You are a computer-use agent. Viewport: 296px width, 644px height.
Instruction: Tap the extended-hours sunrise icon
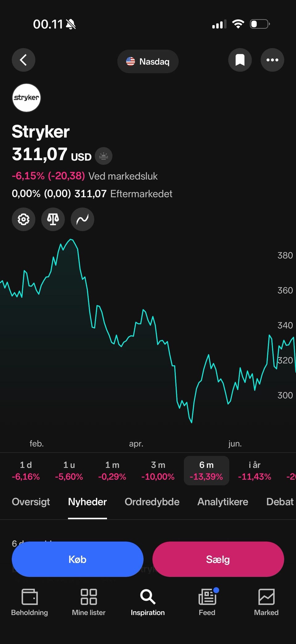(104, 156)
